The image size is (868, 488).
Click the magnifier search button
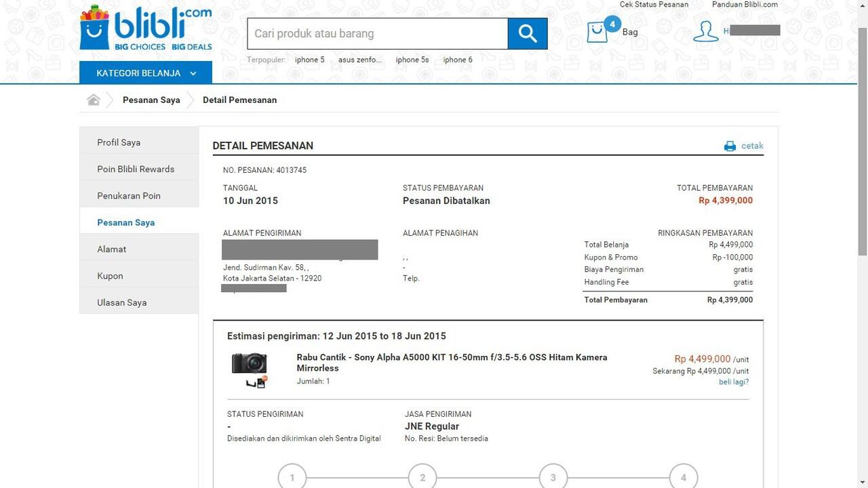[x=528, y=33]
